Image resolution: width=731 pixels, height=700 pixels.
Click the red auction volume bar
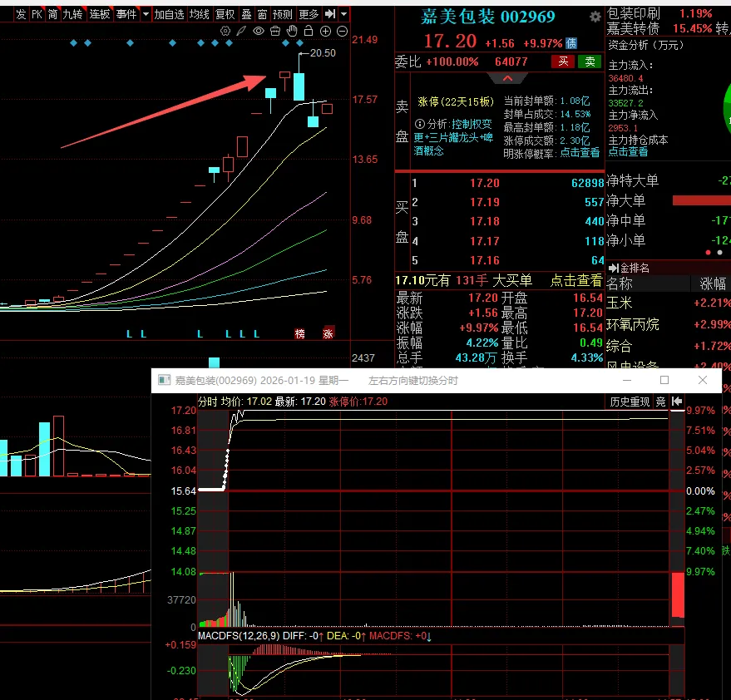click(678, 595)
